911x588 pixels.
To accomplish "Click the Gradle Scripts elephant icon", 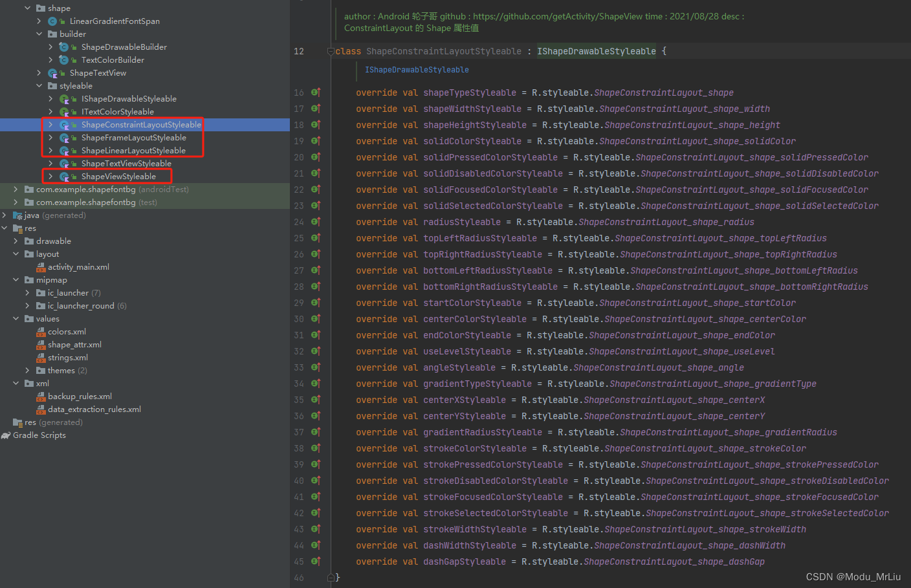I will (6, 435).
